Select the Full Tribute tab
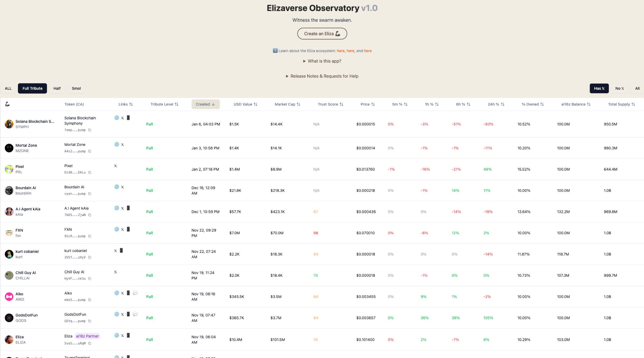 pos(32,88)
